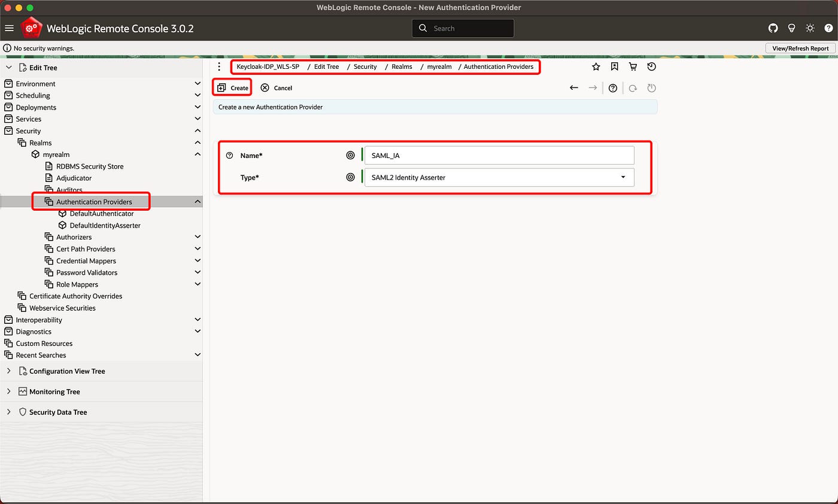The height and width of the screenshot is (504, 838).
Task: Click the security warnings info icon
Action: tap(7, 48)
